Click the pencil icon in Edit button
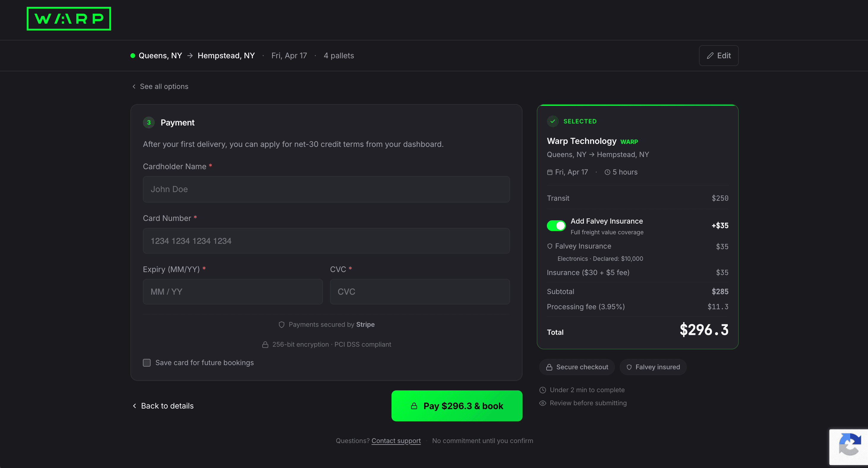The image size is (868, 468). (x=710, y=56)
